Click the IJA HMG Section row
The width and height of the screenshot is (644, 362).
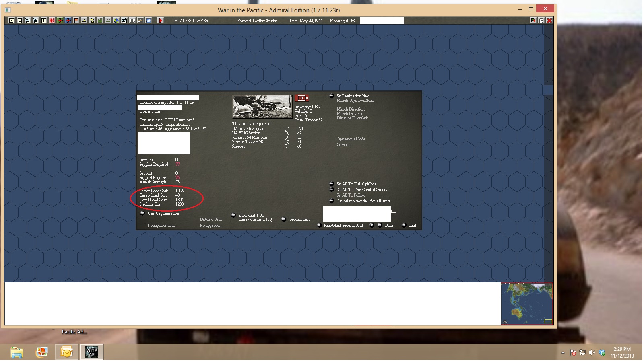(x=267, y=133)
